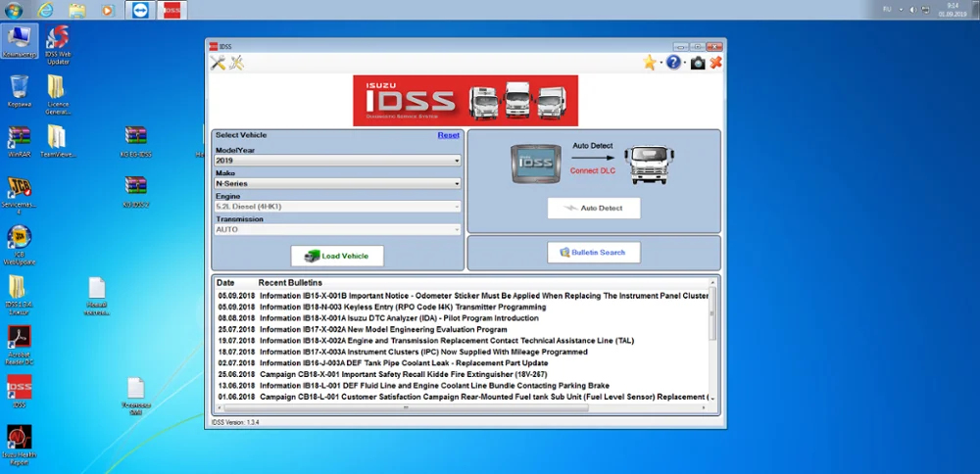Open the blue help question mark icon
This screenshot has height=474, width=980.
[673, 63]
